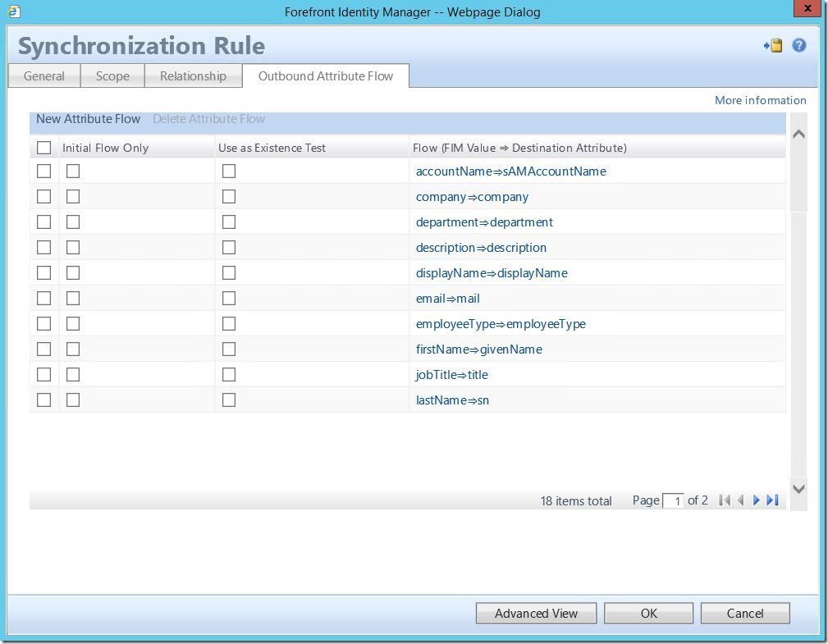This screenshot has height=644, width=828.
Task: Switch to the General tab
Action: [x=43, y=76]
